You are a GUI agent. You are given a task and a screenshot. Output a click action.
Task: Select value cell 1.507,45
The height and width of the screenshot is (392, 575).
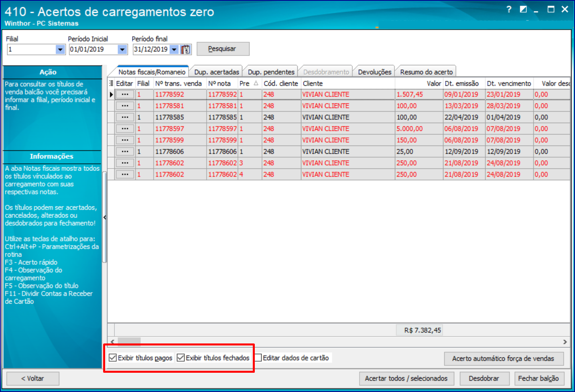419,94
